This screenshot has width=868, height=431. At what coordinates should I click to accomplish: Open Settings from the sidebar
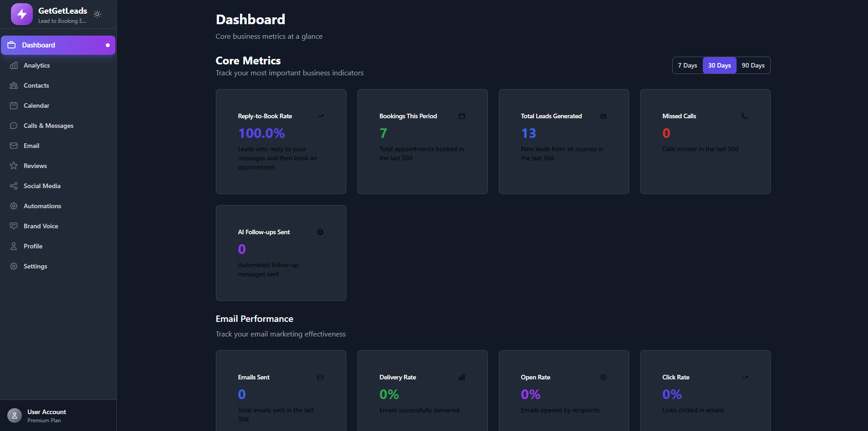pos(35,266)
